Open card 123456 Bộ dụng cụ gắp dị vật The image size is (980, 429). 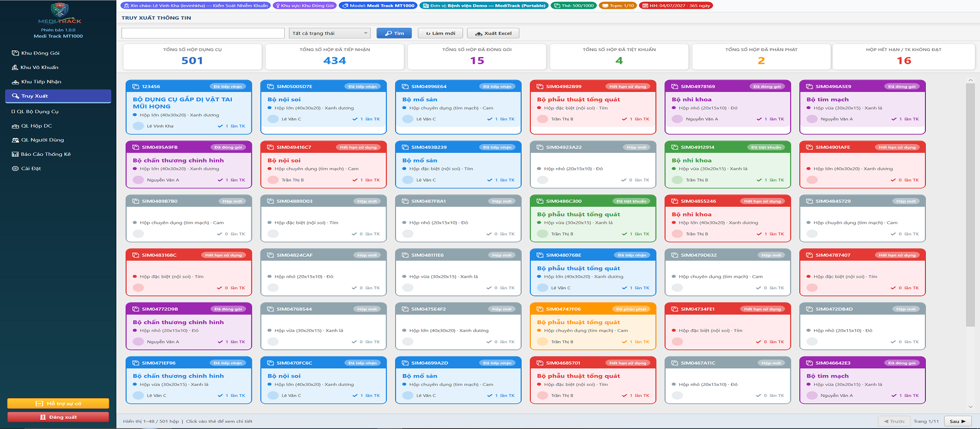pos(188,107)
